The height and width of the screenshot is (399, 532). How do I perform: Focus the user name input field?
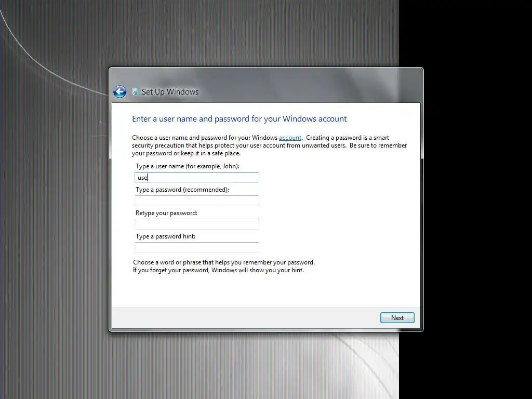[197, 178]
